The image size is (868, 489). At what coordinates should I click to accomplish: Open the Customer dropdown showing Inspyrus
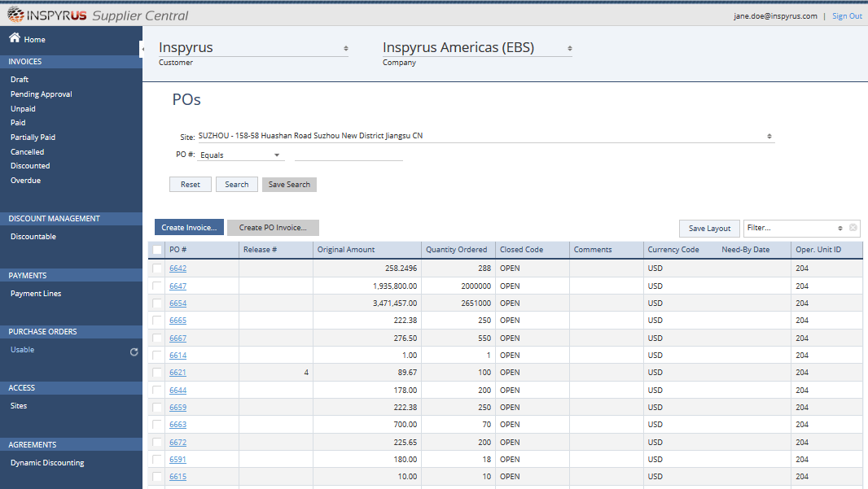coord(253,48)
